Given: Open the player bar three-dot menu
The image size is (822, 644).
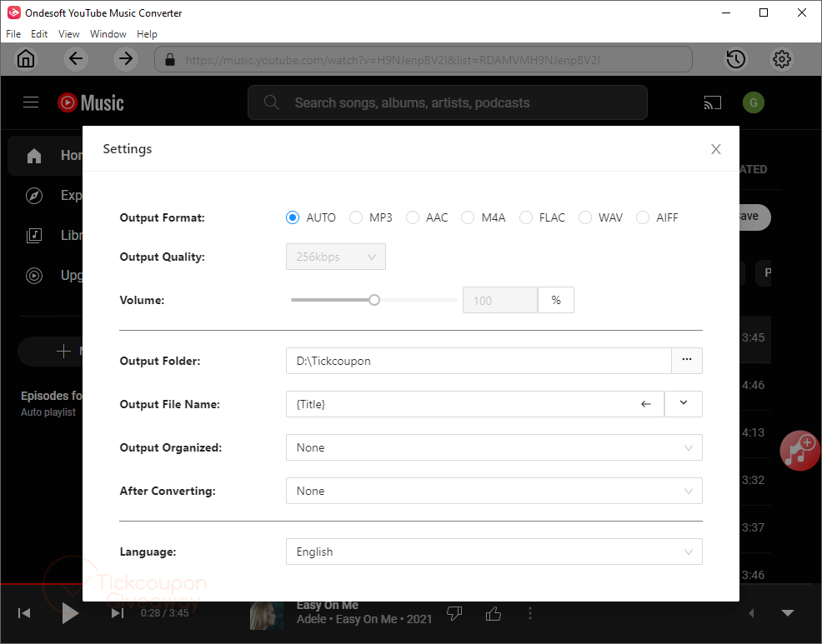Looking at the screenshot, I should pos(530,613).
